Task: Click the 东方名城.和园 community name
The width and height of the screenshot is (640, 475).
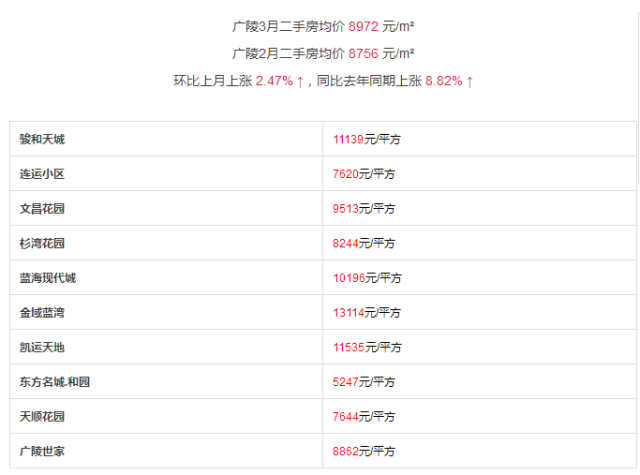Action: click(x=53, y=381)
